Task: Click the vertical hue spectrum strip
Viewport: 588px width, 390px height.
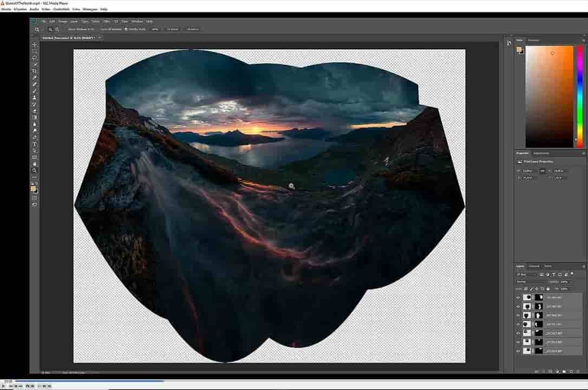Action: (579, 92)
